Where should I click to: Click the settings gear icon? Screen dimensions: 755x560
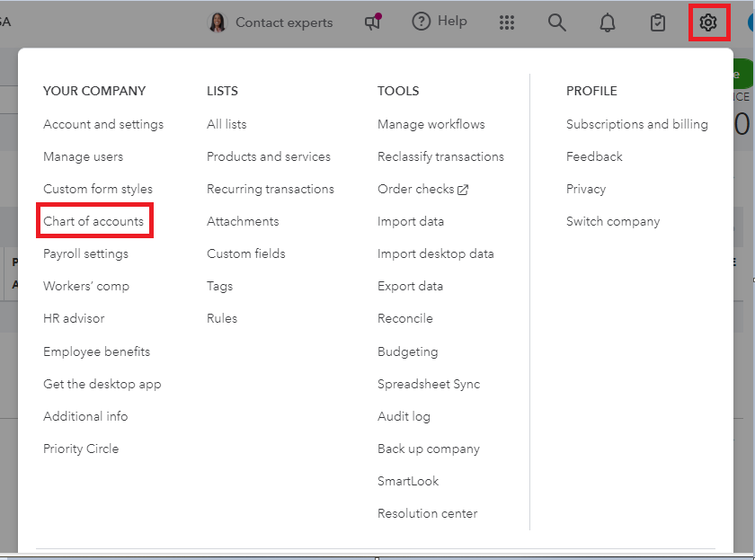point(708,22)
